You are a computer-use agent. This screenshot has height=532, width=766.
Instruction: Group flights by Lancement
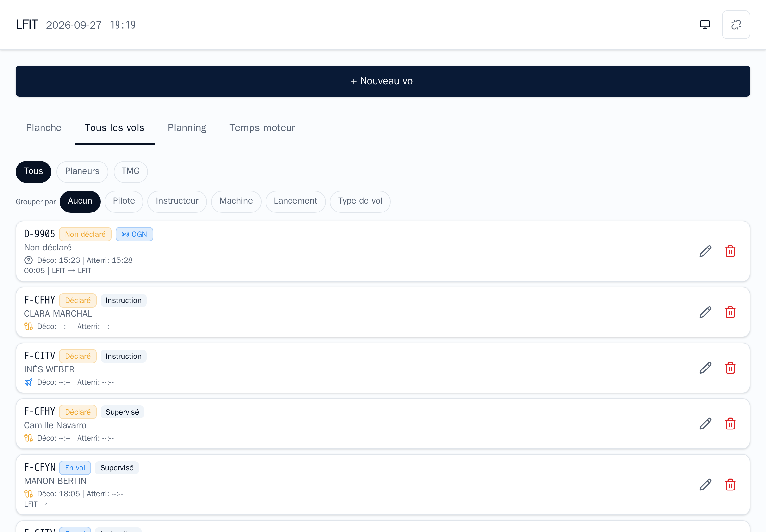tap(295, 201)
